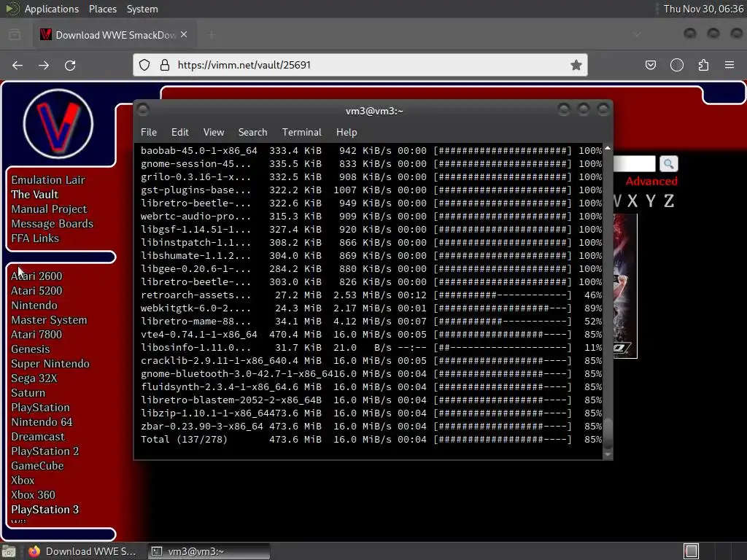This screenshot has height=560, width=747.
Task: Open the list all tabs chevron
Action: [637, 35]
